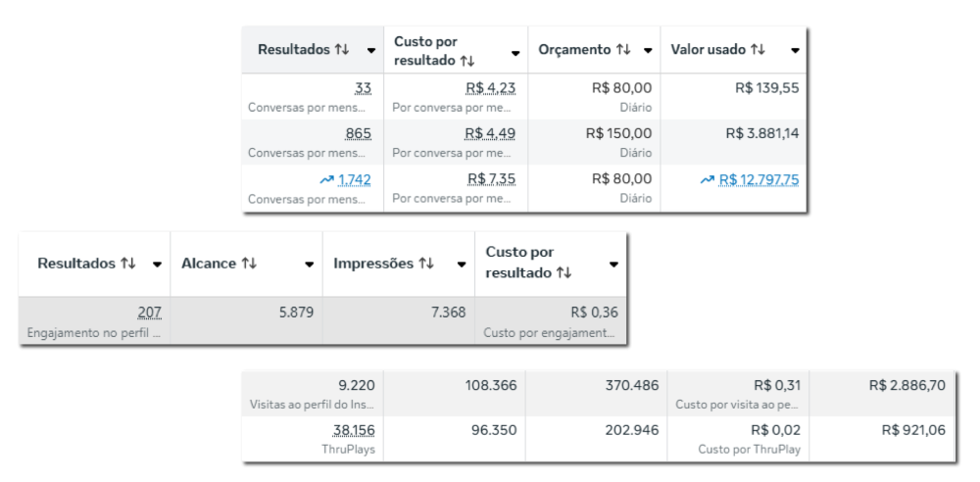
Task: Click the 9.220 Instagram profile visits cell
Action: point(355,386)
